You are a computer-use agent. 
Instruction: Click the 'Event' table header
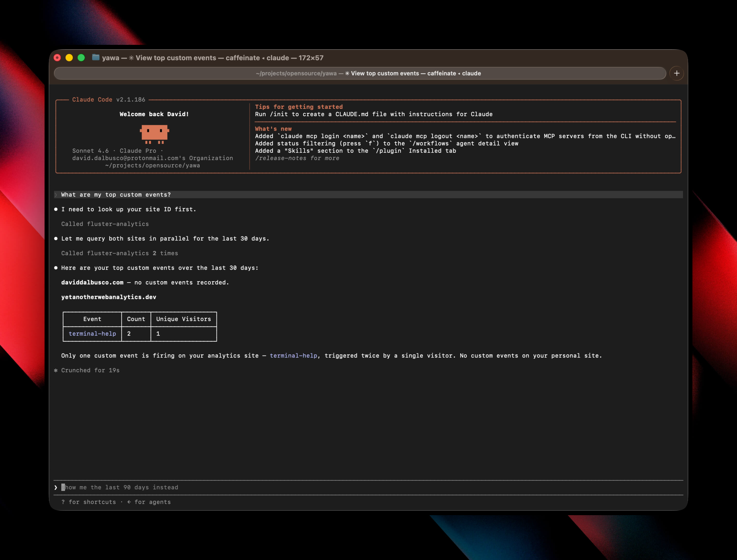92,319
